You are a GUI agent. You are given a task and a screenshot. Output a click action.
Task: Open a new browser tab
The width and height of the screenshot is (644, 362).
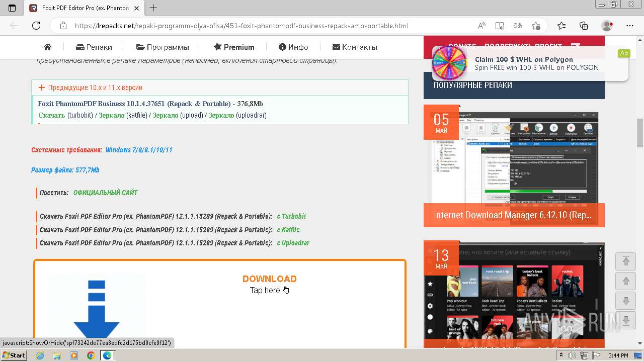(x=153, y=8)
